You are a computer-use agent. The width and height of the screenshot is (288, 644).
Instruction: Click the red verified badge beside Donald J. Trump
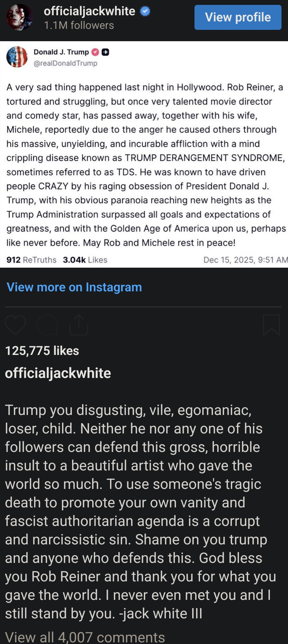tap(95, 52)
